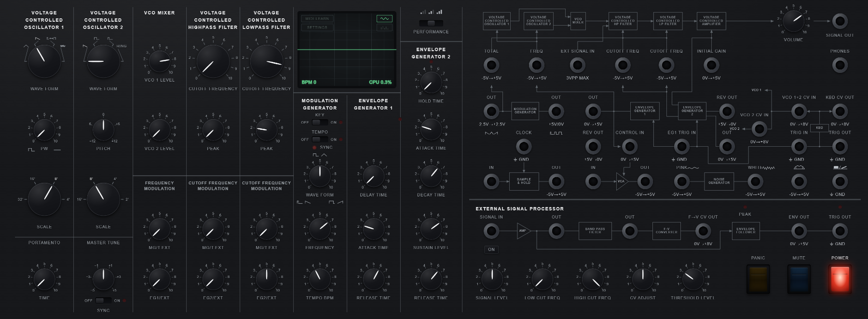Click the Freq input jack
The image size is (868, 319).
536,65
